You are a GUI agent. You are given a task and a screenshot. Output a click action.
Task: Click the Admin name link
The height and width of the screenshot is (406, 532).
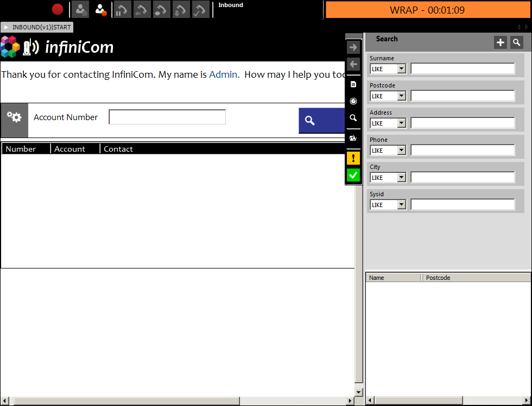(x=223, y=74)
